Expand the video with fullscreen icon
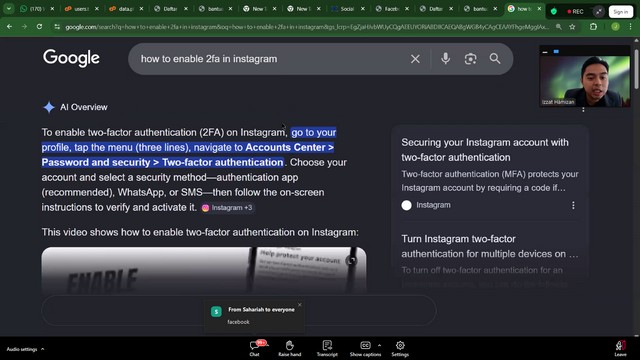Viewport: 640px width, 360px height. [x=351, y=260]
